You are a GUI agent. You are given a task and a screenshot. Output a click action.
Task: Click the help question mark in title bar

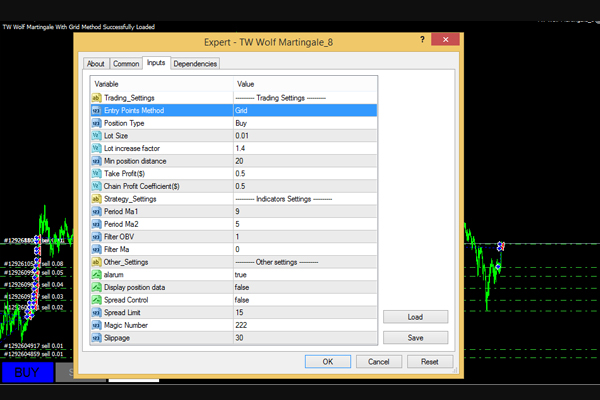(x=422, y=39)
